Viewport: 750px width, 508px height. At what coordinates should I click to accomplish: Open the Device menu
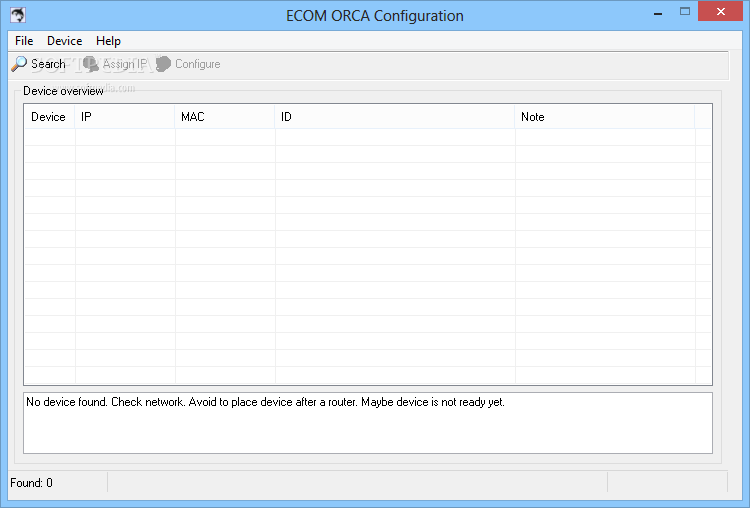tap(65, 41)
